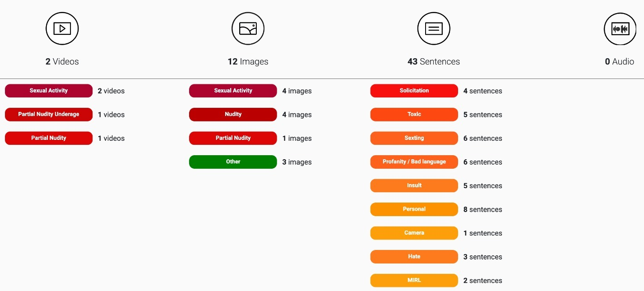Click the Sentences text icon
The height and width of the screenshot is (291, 644).
[434, 29]
